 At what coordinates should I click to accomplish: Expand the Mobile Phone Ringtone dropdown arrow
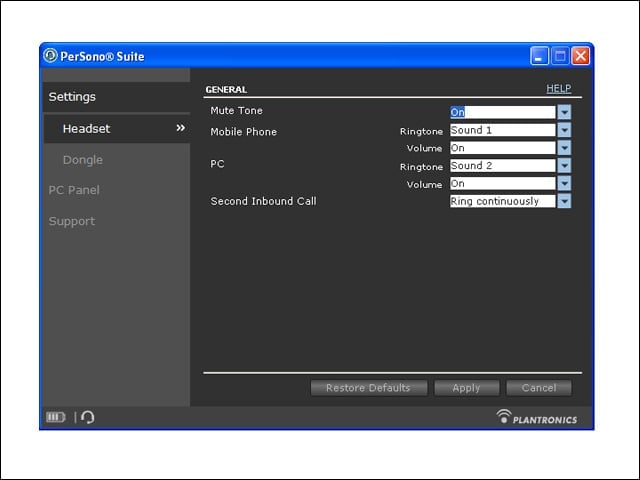tap(564, 130)
